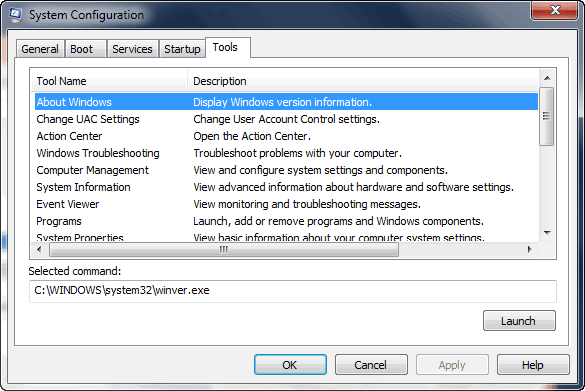
Task: Click the System Configuration title bar icon
Action: pos(15,15)
